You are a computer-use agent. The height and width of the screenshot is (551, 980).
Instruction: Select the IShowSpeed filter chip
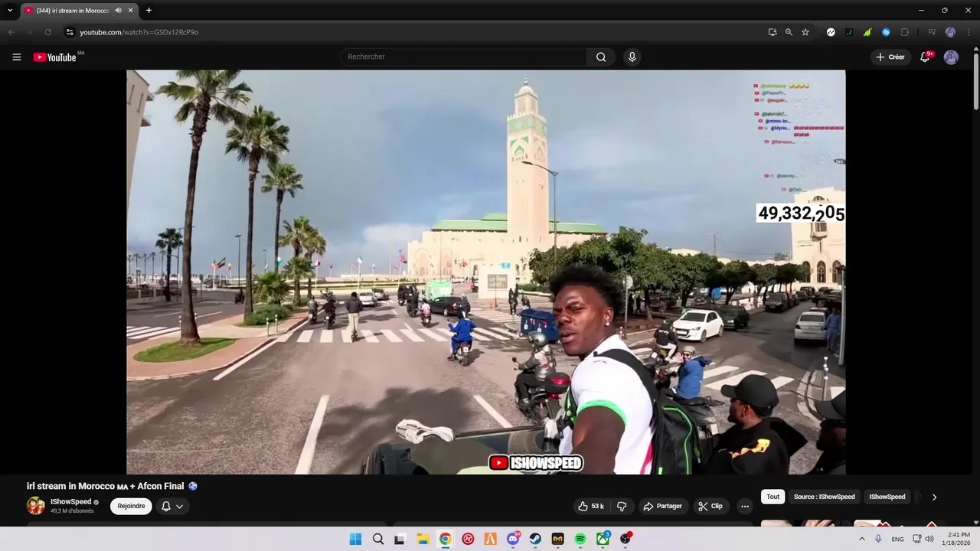click(887, 497)
